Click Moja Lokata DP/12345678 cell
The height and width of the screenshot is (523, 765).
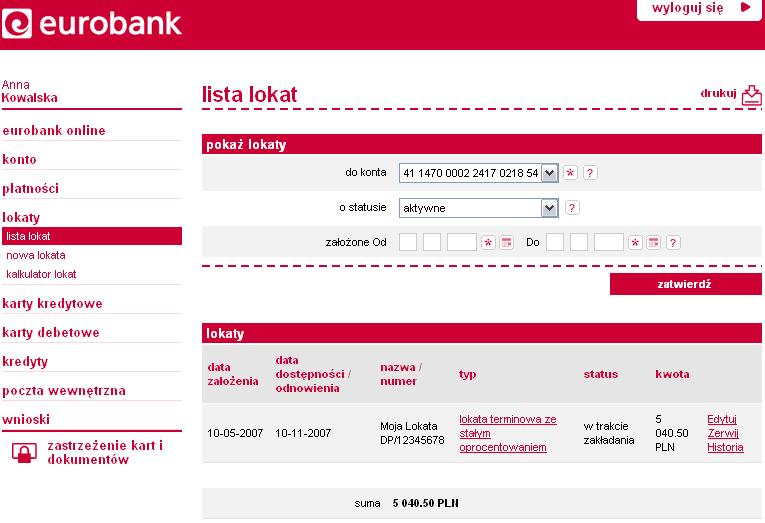click(x=412, y=433)
